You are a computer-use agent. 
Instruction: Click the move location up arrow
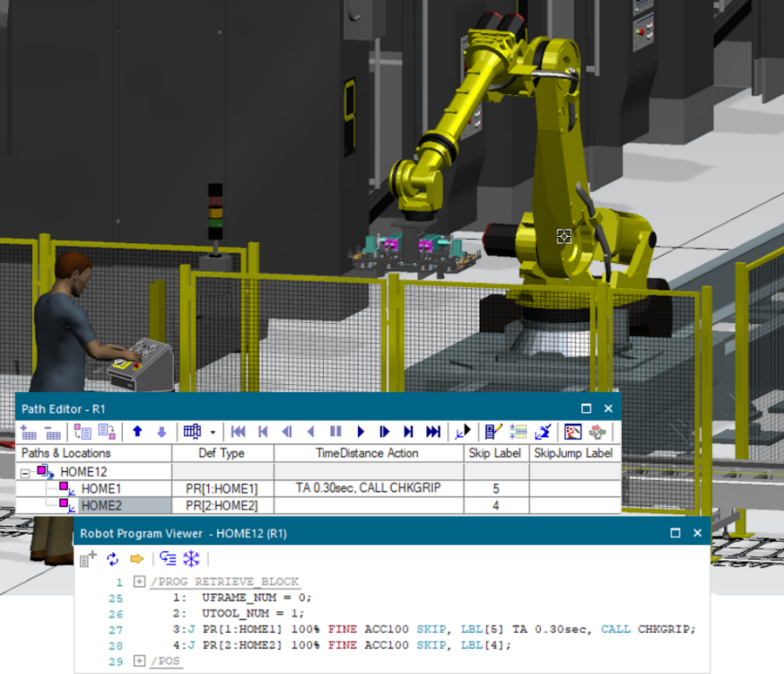138,432
